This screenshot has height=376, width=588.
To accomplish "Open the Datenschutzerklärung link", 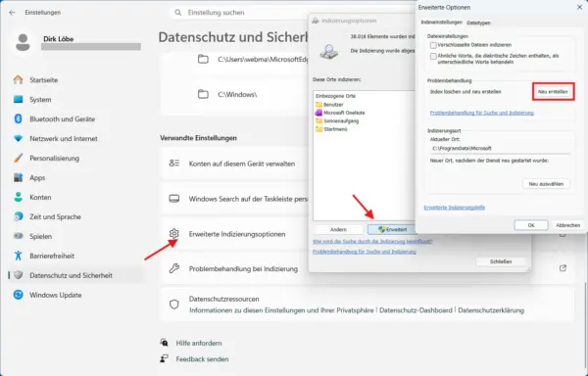I will coord(491,310).
